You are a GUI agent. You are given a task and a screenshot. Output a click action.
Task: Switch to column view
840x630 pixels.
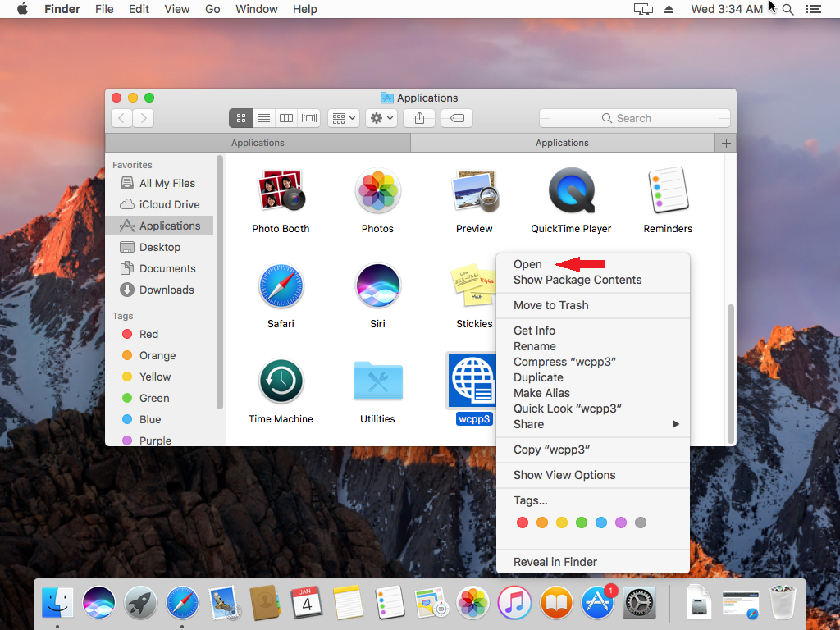(286, 118)
